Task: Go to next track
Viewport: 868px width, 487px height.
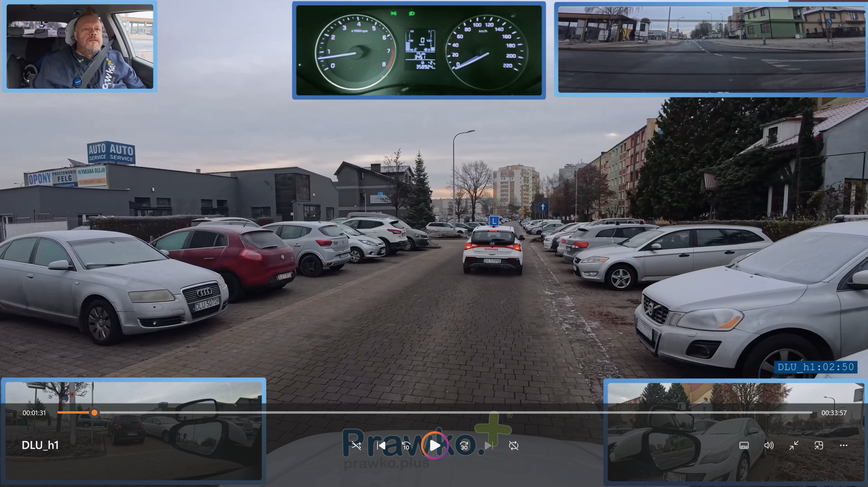Action: (489, 446)
